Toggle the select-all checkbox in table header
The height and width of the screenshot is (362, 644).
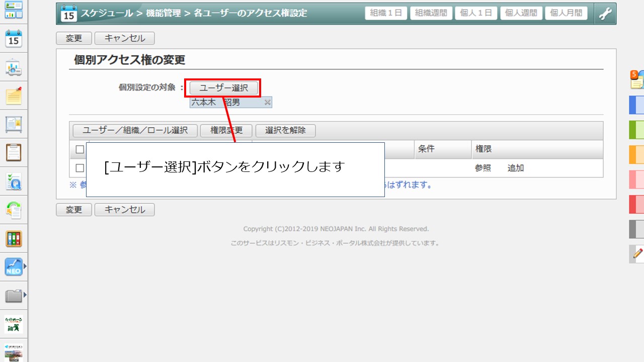tap(79, 149)
